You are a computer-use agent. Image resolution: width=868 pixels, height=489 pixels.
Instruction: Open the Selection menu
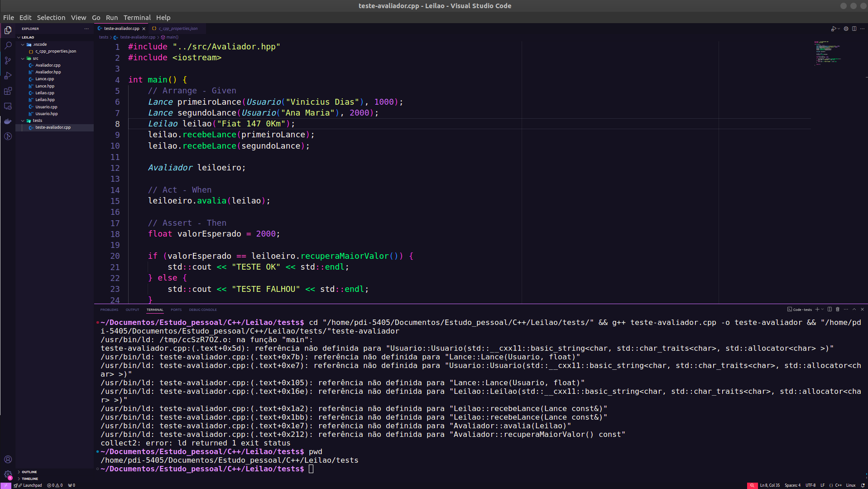click(x=51, y=18)
